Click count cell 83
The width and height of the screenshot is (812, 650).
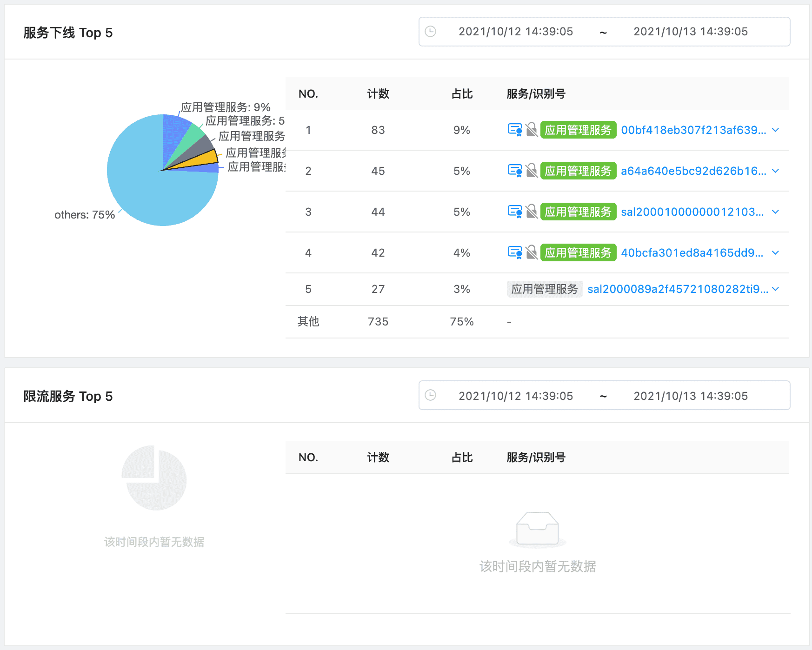pos(378,130)
